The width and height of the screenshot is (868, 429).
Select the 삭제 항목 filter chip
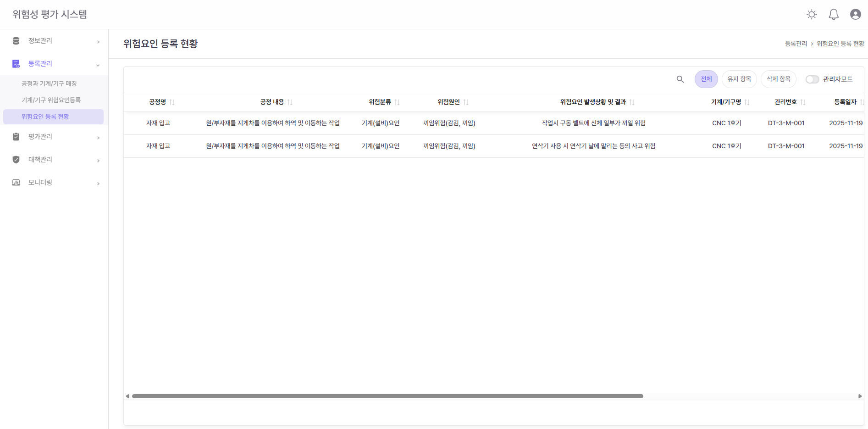coord(779,79)
